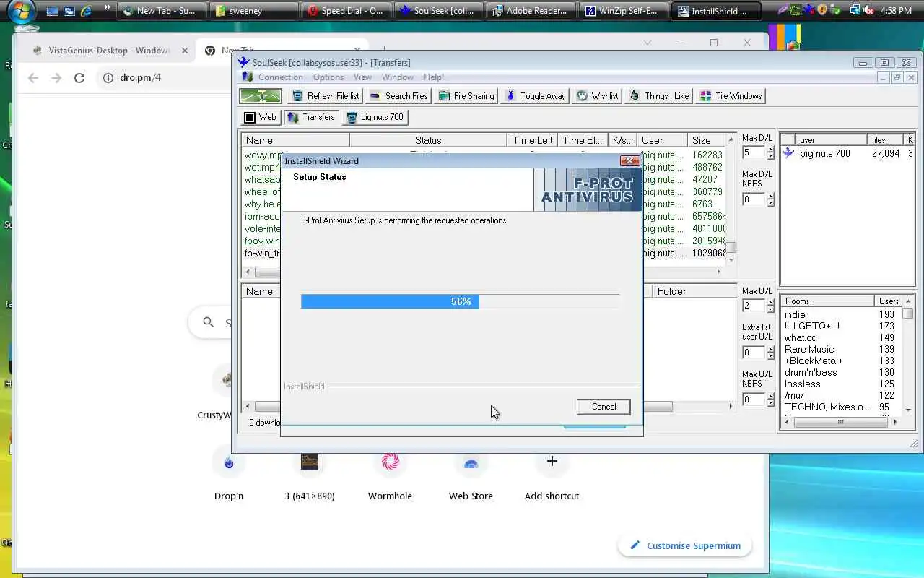Viewport: 924px width, 578px height.
Task: Click downloads horizontal scrollbar right arrow
Action: point(719,272)
